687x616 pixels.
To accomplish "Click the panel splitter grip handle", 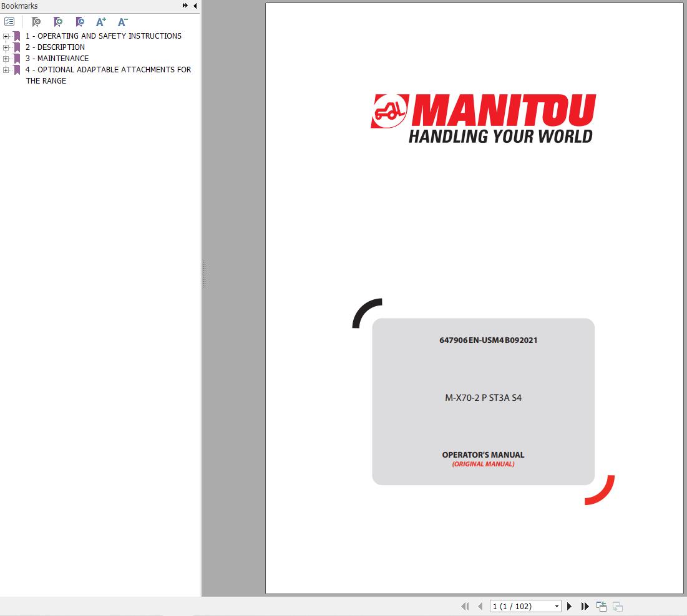I will (x=204, y=274).
